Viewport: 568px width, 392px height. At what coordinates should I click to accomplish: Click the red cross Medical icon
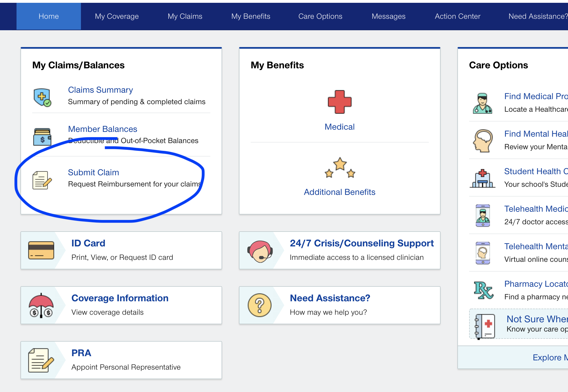tap(339, 102)
